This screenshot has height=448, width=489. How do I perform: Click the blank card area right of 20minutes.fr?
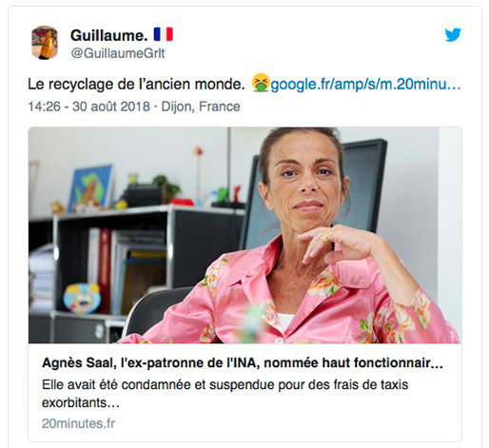287,423
